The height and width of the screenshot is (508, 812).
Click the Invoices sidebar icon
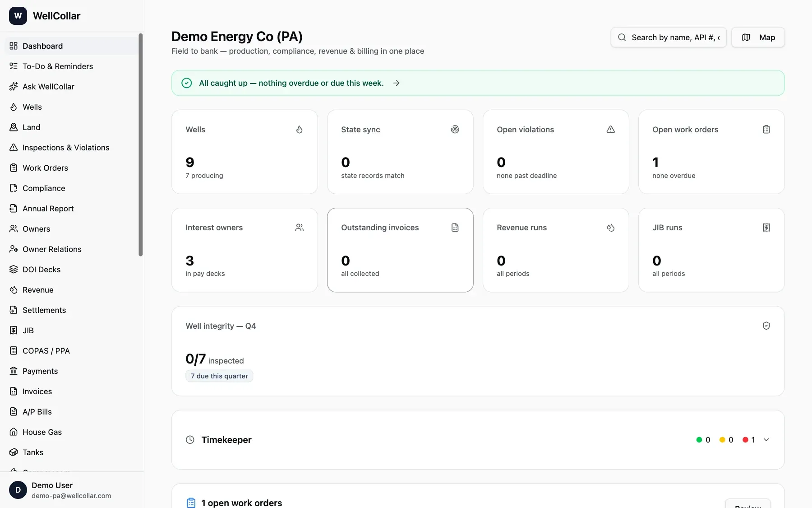pos(14,391)
